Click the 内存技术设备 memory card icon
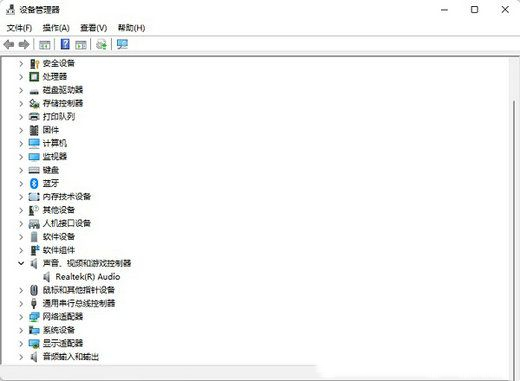Screen dimensions: 520x381 click(x=34, y=197)
